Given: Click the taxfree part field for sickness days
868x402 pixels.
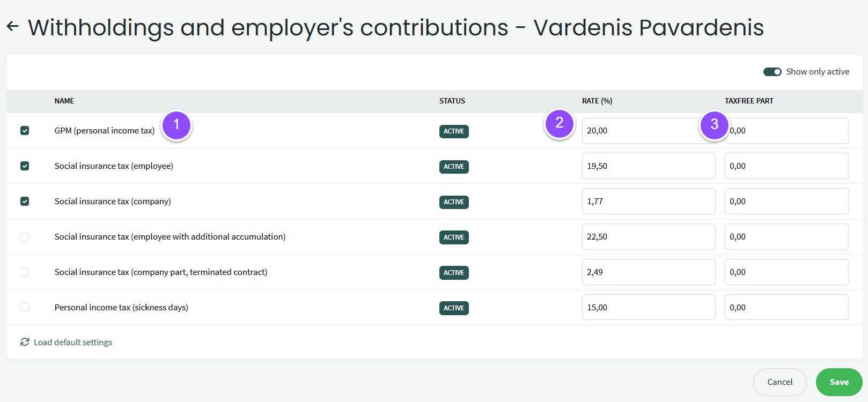Looking at the screenshot, I should [x=786, y=308].
